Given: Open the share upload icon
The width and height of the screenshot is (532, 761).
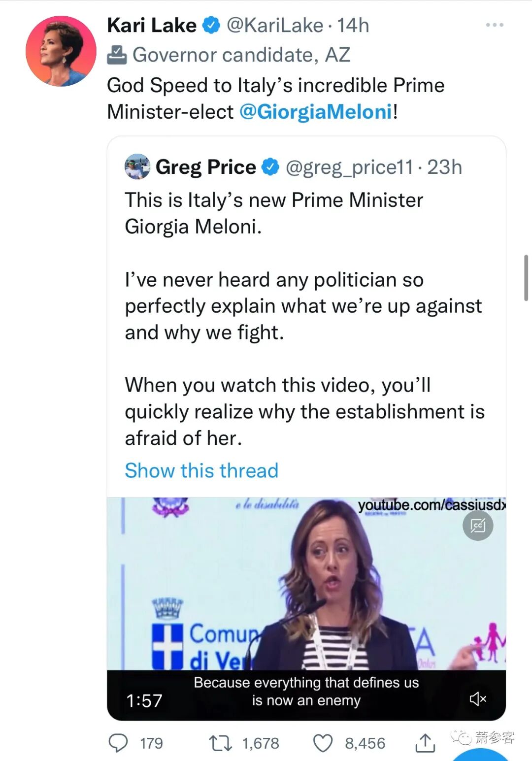Looking at the screenshot, I should pos(425,742).
